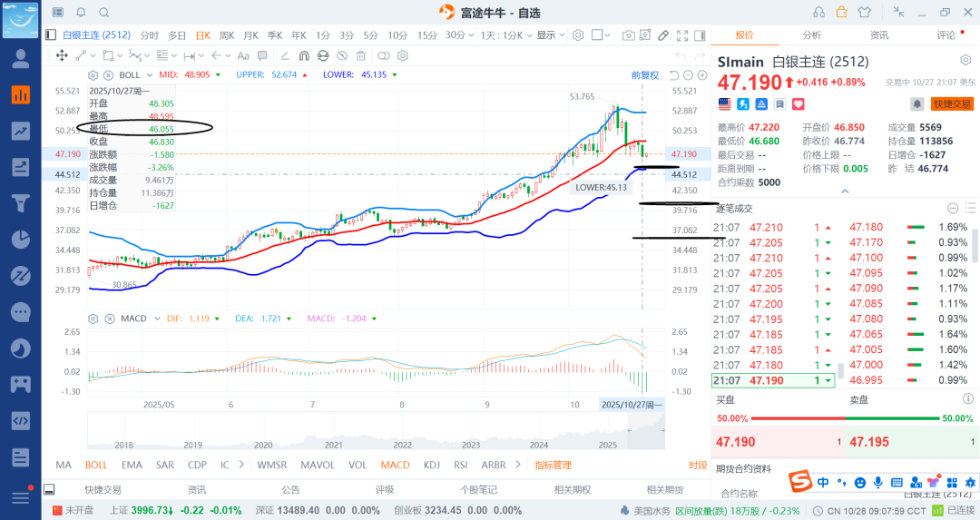The image size is (980, 520).
Task: Click the 快捷交易 orange button
Action: coord(952,104)
